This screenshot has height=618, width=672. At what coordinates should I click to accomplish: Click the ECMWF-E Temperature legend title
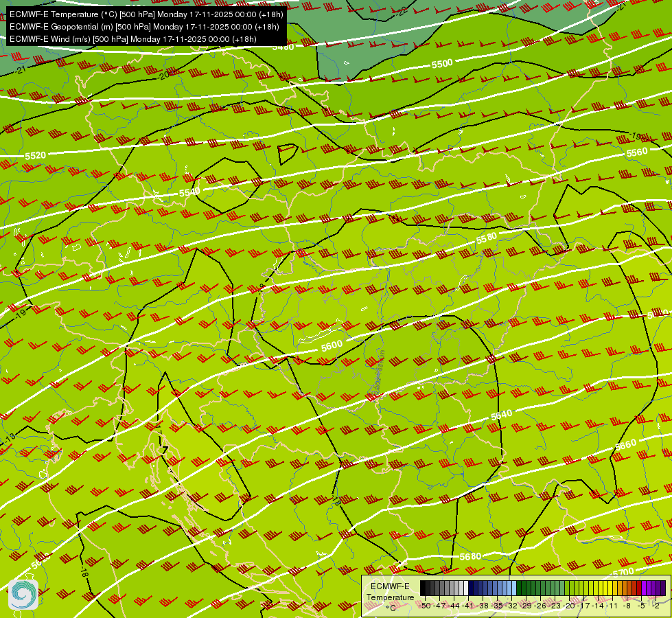[x=390, y=591]
